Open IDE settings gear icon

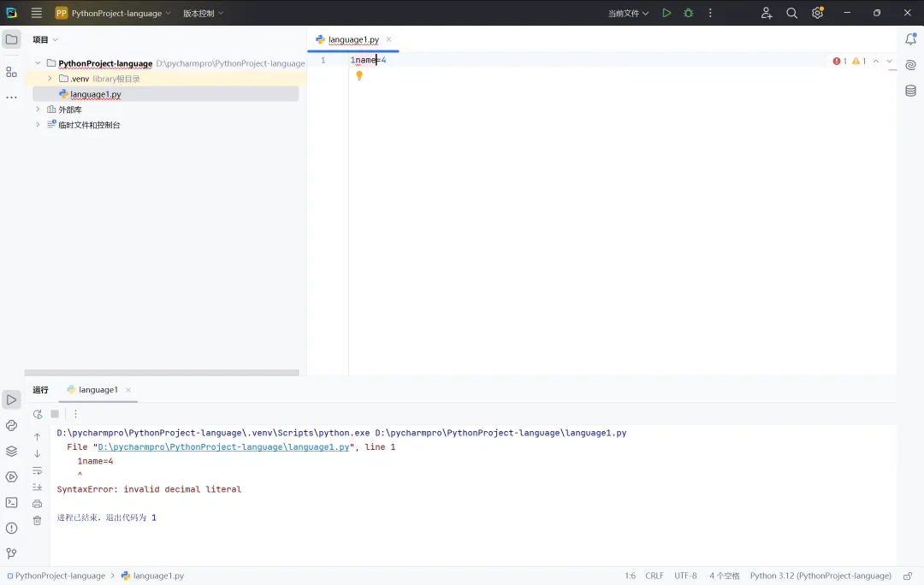click(x=817, y=13)
